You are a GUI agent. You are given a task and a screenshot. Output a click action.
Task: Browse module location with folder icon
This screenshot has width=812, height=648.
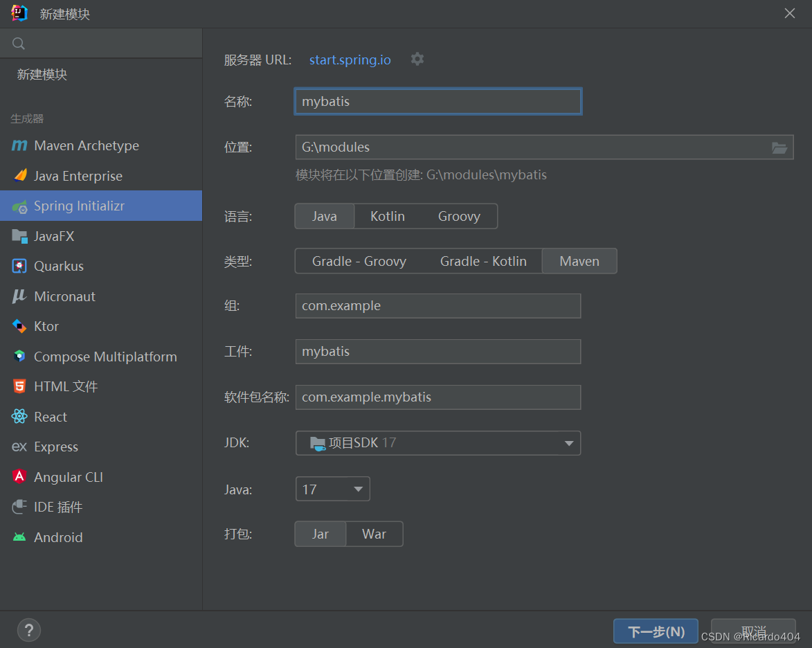779,147
